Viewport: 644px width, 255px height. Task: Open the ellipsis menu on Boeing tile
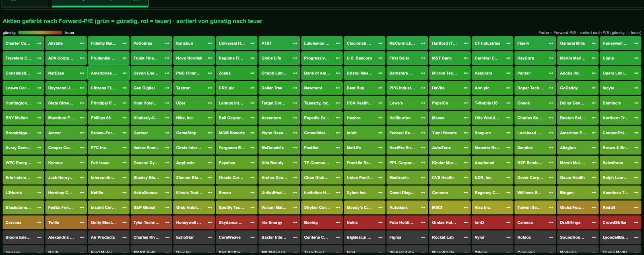[338, 222]
